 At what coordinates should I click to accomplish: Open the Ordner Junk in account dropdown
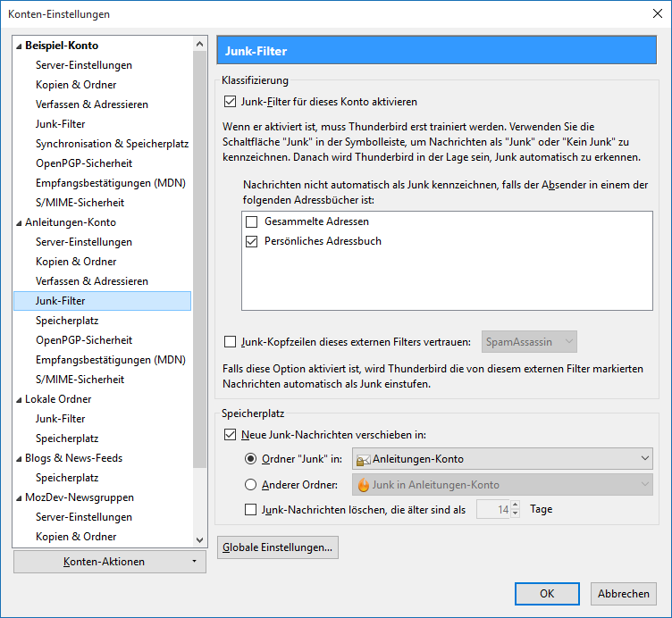502,459
